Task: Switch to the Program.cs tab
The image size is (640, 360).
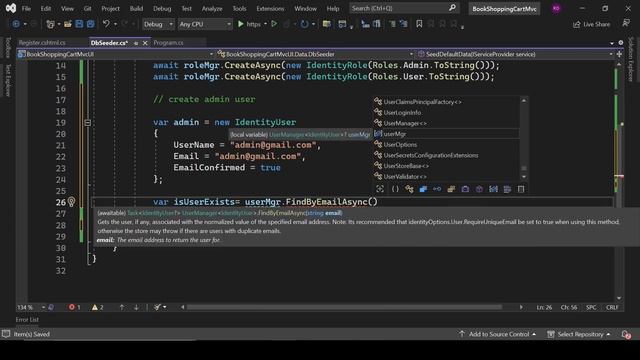Action: pyautogui.click(x=169, y=42)
